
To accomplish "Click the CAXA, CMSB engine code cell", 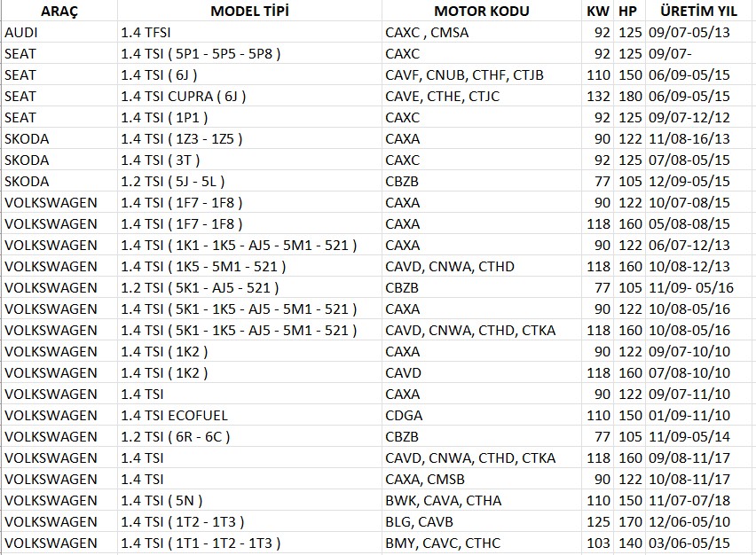I will pos(426,479).
